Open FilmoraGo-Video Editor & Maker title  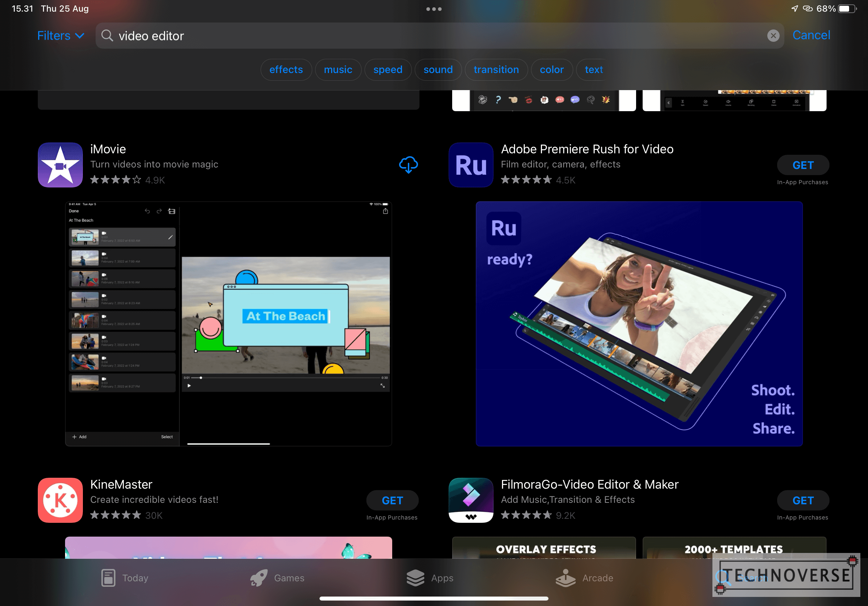point(590,484)
